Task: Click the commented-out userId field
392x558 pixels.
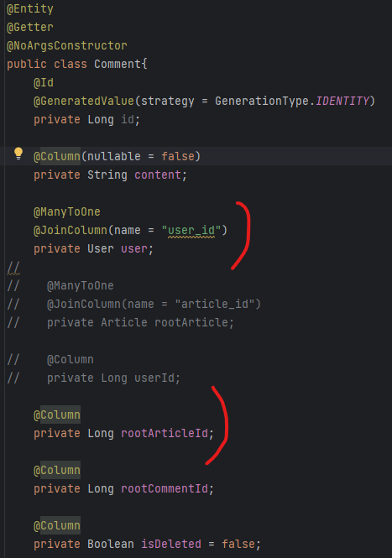Action: [x=154, y=378]
